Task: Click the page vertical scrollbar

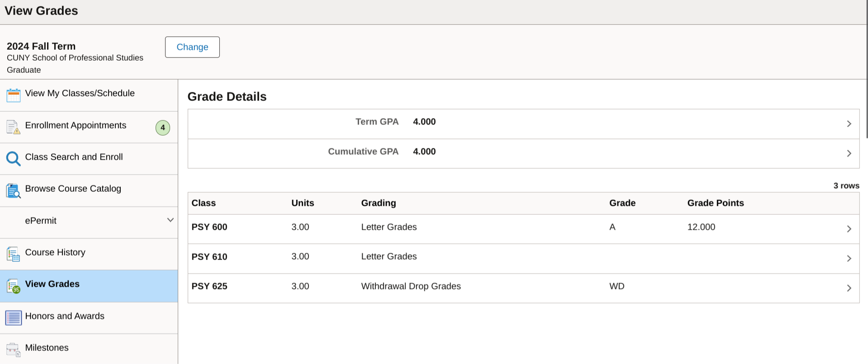Action: (867, 69)
